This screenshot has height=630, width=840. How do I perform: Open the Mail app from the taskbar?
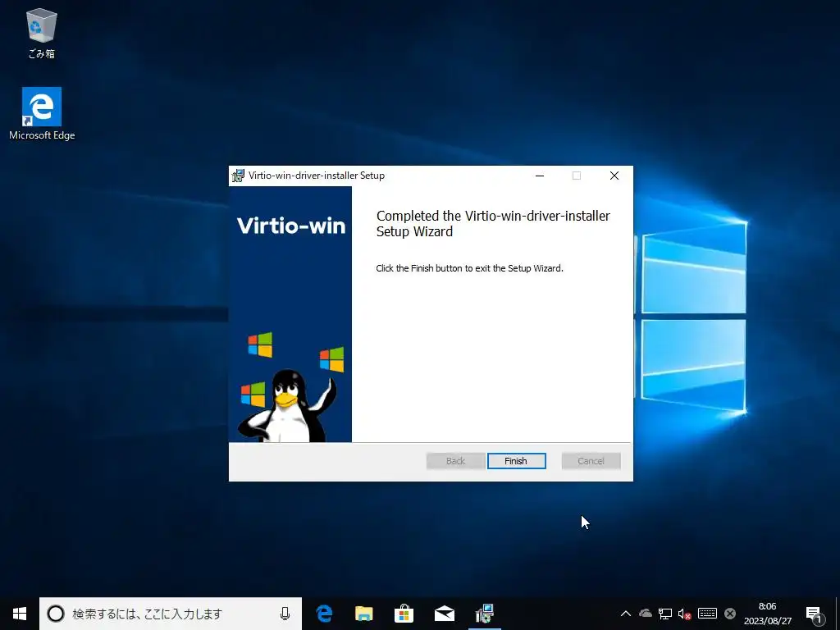click(x=444, y=614)
